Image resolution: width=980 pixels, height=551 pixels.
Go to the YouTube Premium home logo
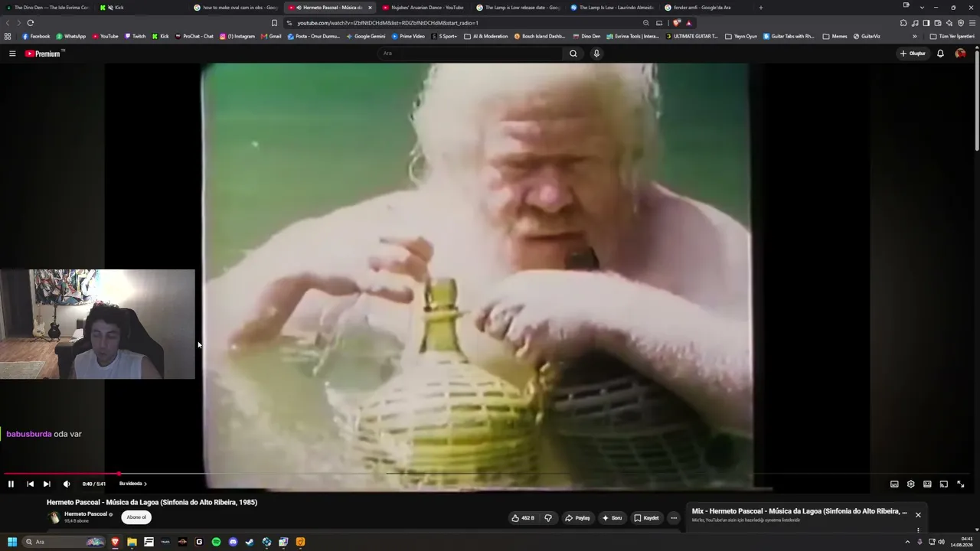43,54
